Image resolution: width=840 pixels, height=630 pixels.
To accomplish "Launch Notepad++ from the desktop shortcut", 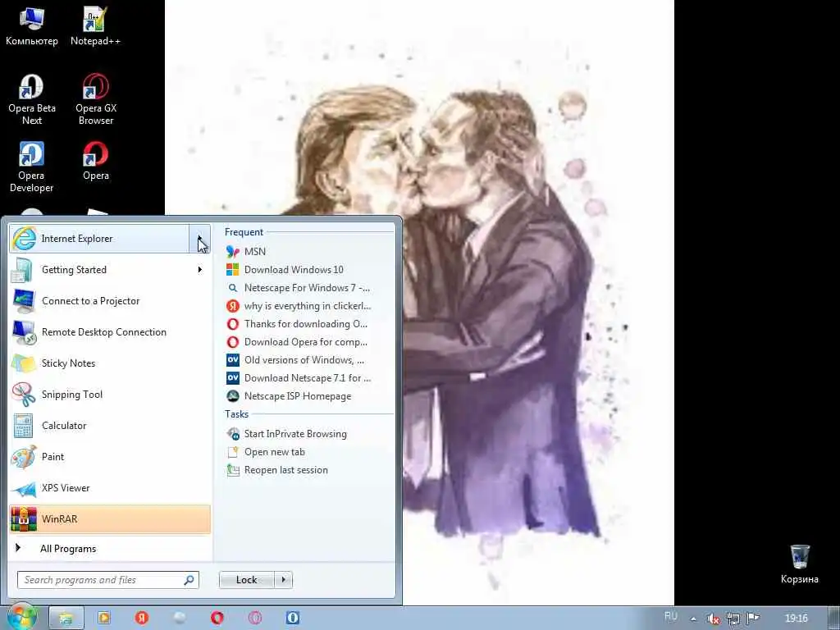I will pos(95,25).
